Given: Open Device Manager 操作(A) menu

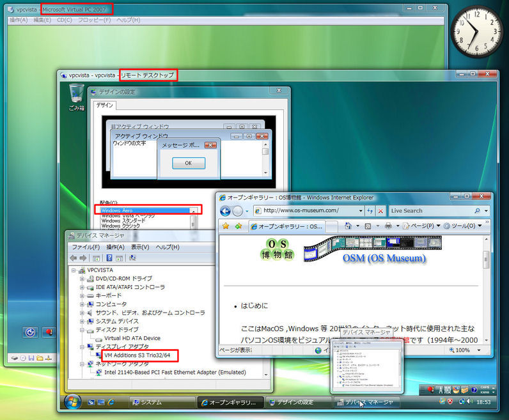Looking at the screenshot, I should [x=115, y=247].
